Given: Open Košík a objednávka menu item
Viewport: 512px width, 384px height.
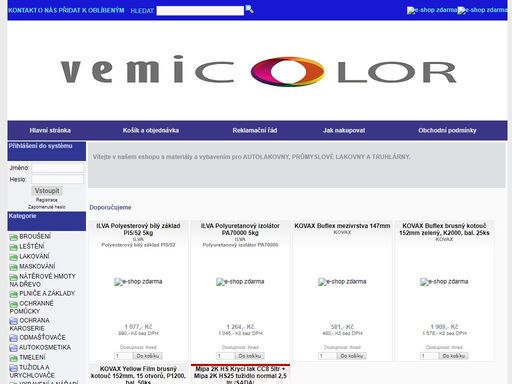Looking at the screenshot, I should 151,130.
